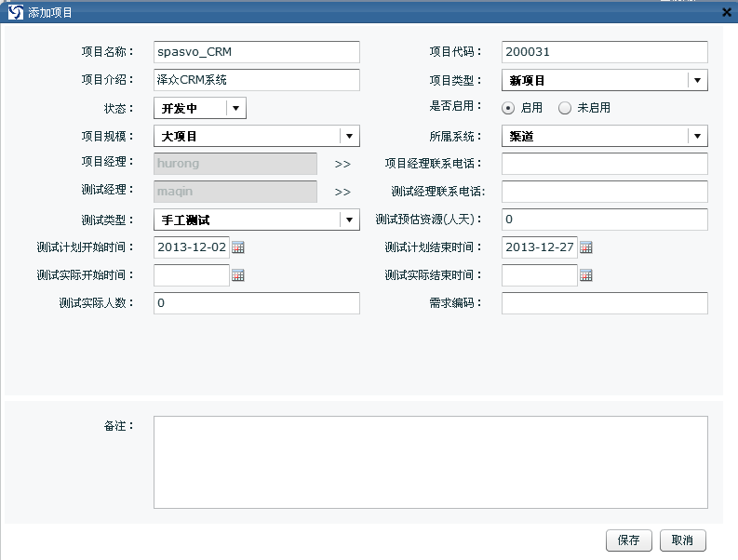Screen dimensions: 738x560
Task: Close the 添加项目 dialog with X
Action: click(727, 12)
